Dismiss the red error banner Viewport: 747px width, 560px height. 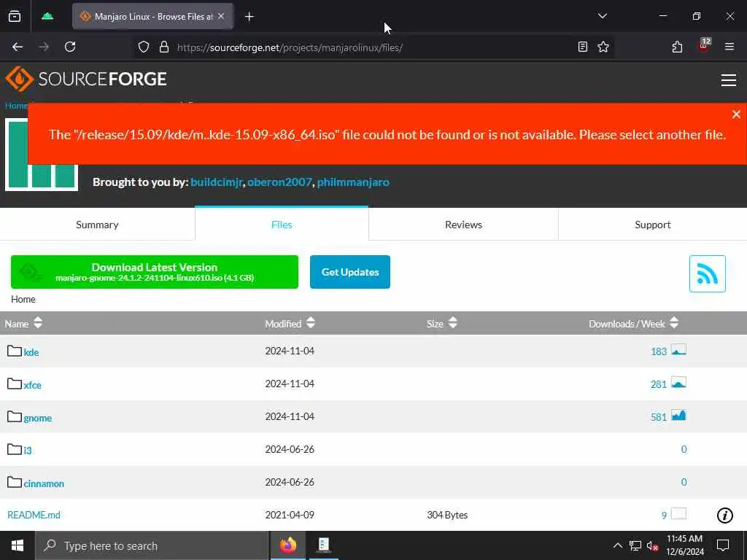pyautogui.click(x=736, y=114)
